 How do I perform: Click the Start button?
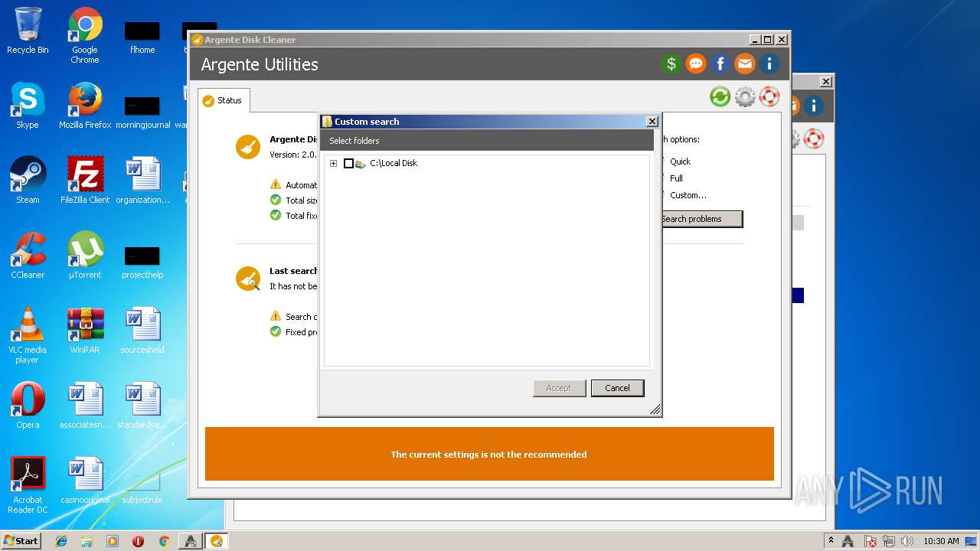[x=21, y=541]
